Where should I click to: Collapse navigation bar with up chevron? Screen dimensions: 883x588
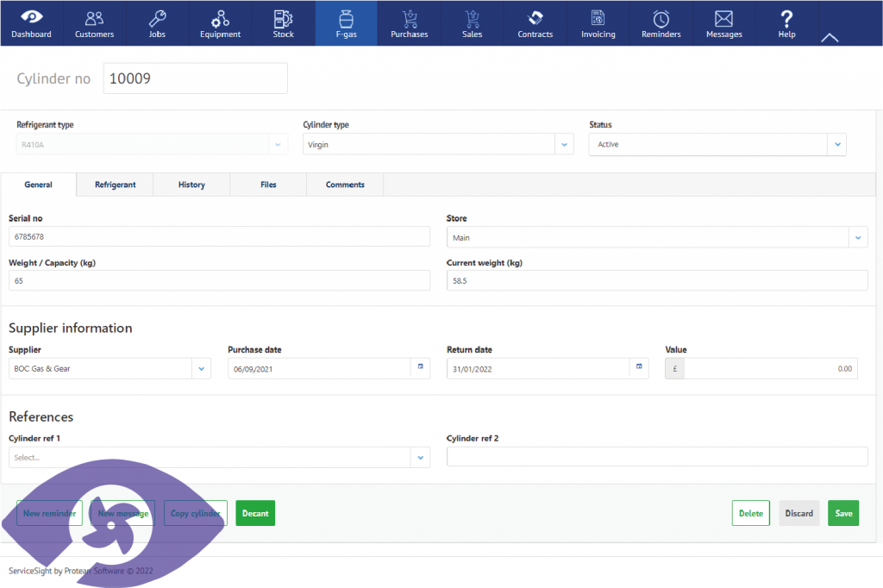pyautogui.click(x=830, y=38)
